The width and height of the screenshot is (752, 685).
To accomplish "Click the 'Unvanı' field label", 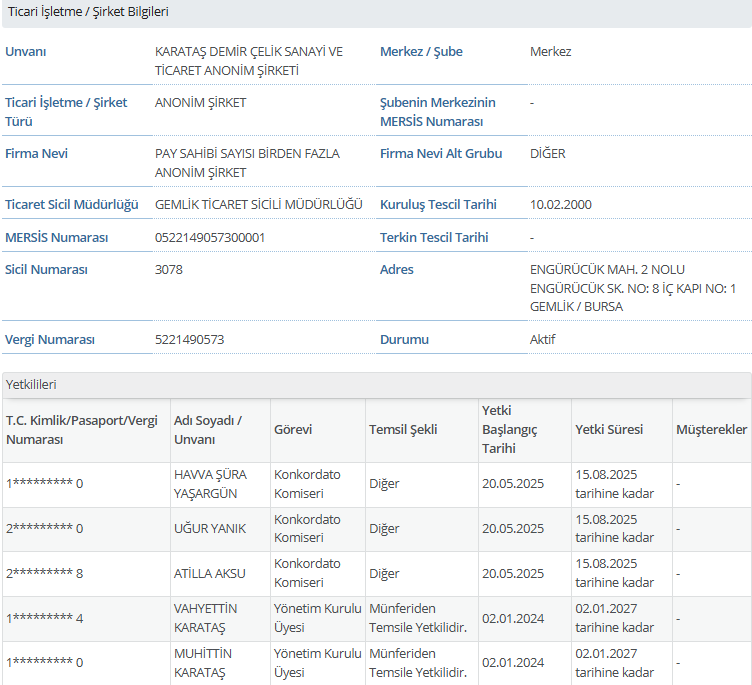I will tap(25, 52).
